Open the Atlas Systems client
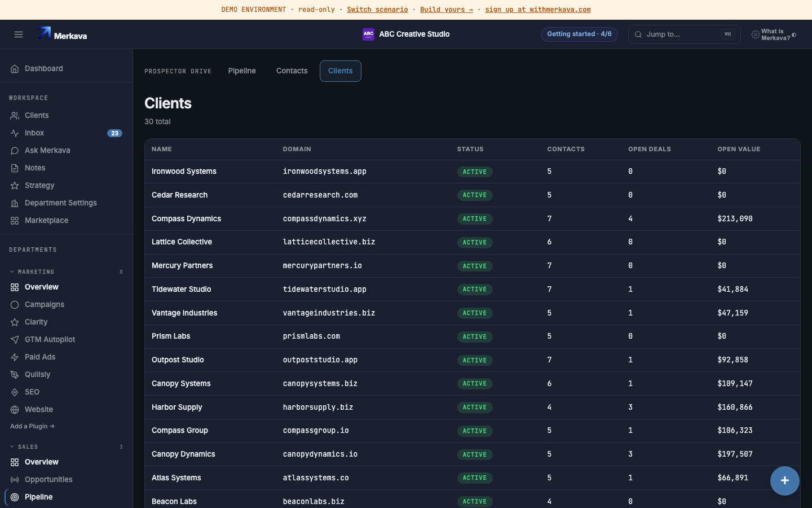The height and width of the screenshot is (508, 812). pyautogui.click(x=176, y=478)
